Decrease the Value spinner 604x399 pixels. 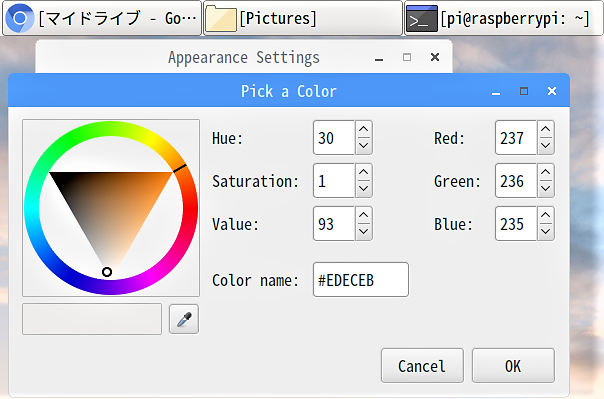[364, 232]
